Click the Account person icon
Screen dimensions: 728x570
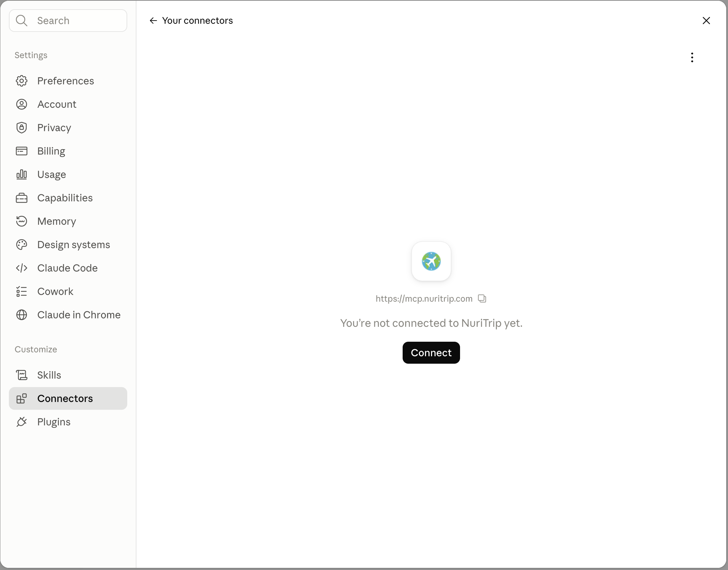coord(22,104)
